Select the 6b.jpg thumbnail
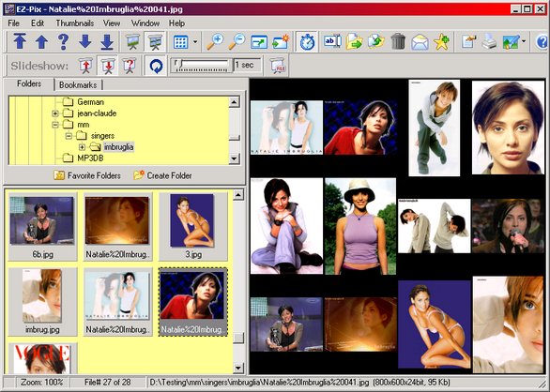This screenshot has width=550, height=392. click(x=42, y=227)
